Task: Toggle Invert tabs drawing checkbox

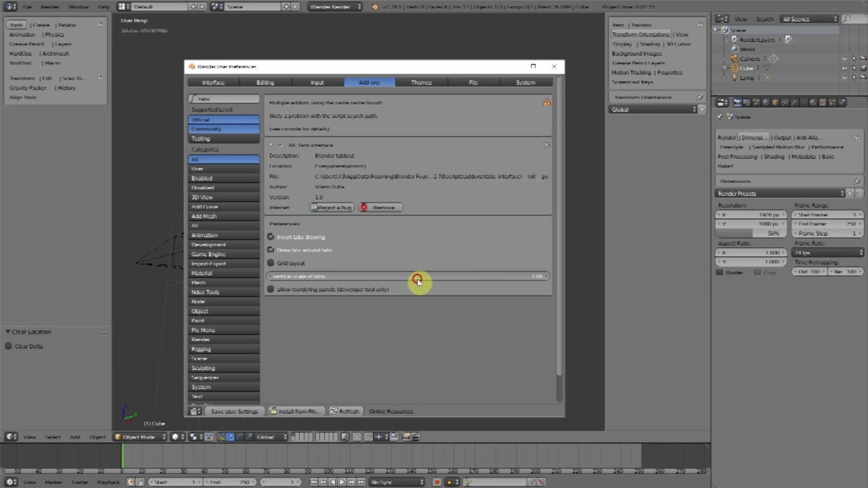Action: pyautogui.click(x=271, y=237)
